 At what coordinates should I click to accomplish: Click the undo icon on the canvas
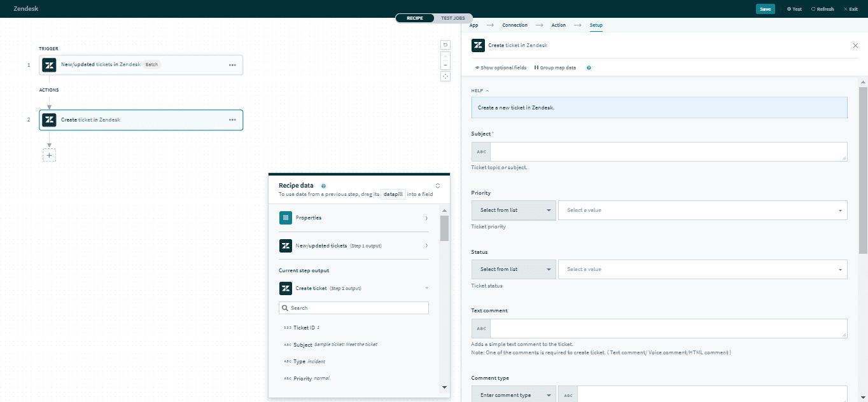(x=445, y=45)
